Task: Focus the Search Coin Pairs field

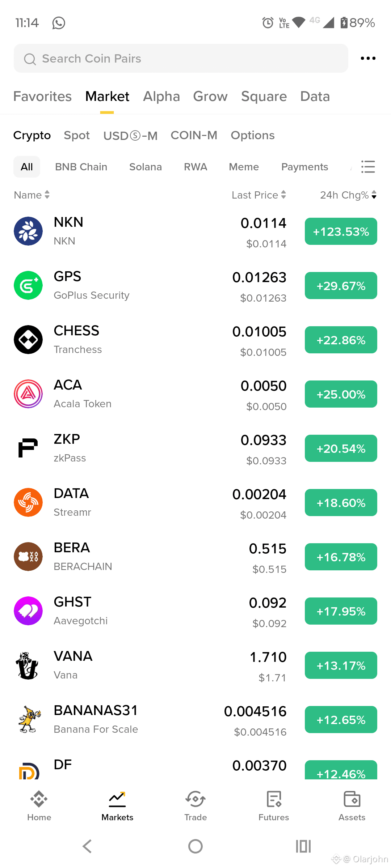Action: click(181, 58)
